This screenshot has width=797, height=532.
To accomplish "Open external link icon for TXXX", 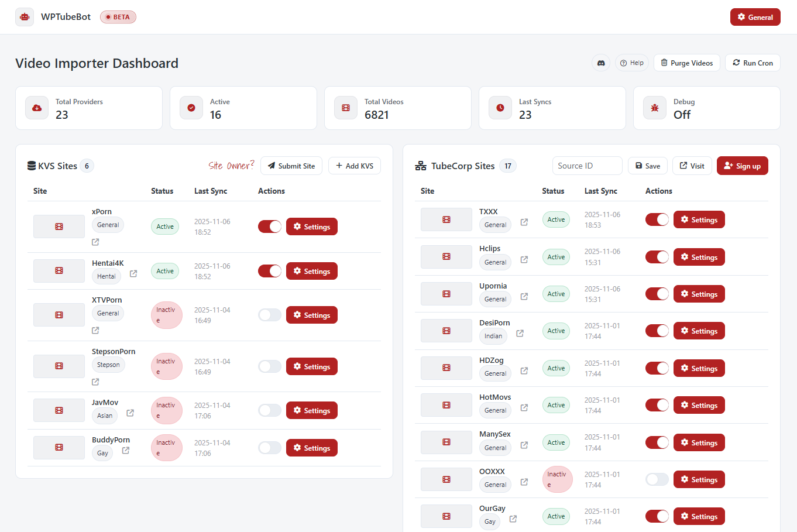I will [524, 222].
